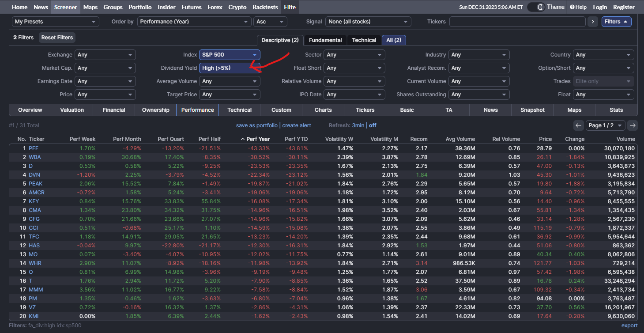Screen dimensions: 644x333
Task: Switch to the Fundamental filter tab
Action: coord(325,40)
